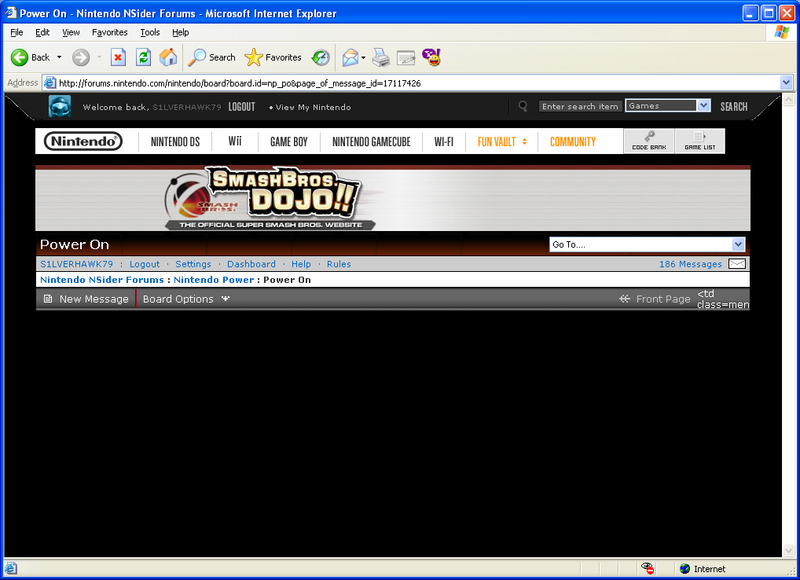Click the Edit page toolbar icon
Screen dimensions: 800x580
pos(406,58)
